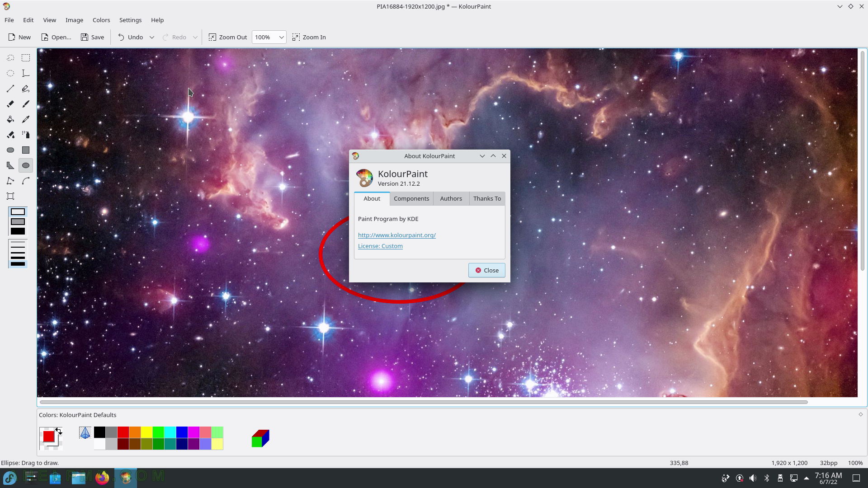Select the thickest line width option
Screen dimensions: 868x488
[x=18, y=264]
